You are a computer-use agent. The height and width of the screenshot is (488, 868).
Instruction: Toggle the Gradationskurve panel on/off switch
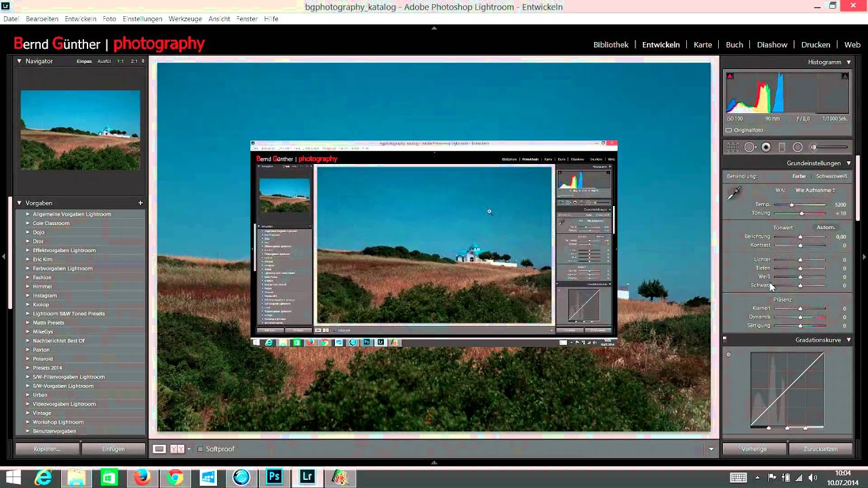click(724, 340)
